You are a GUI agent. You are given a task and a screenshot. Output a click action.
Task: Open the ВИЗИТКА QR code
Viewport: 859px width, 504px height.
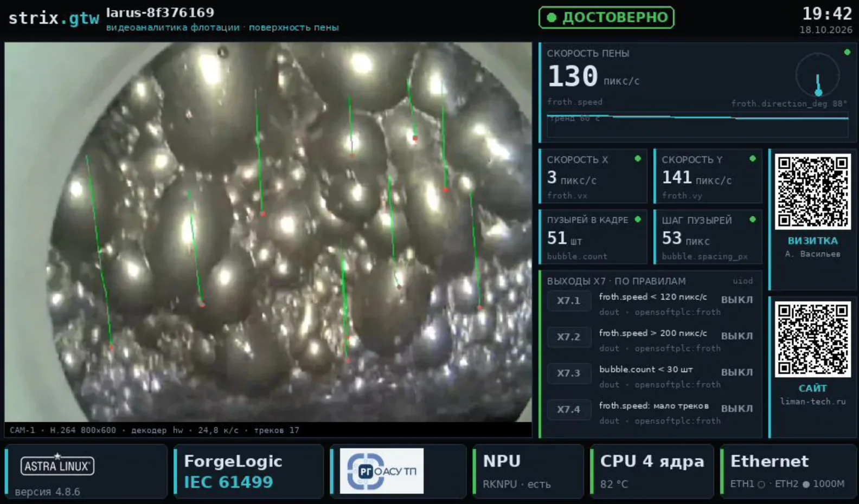click(812, 191)
